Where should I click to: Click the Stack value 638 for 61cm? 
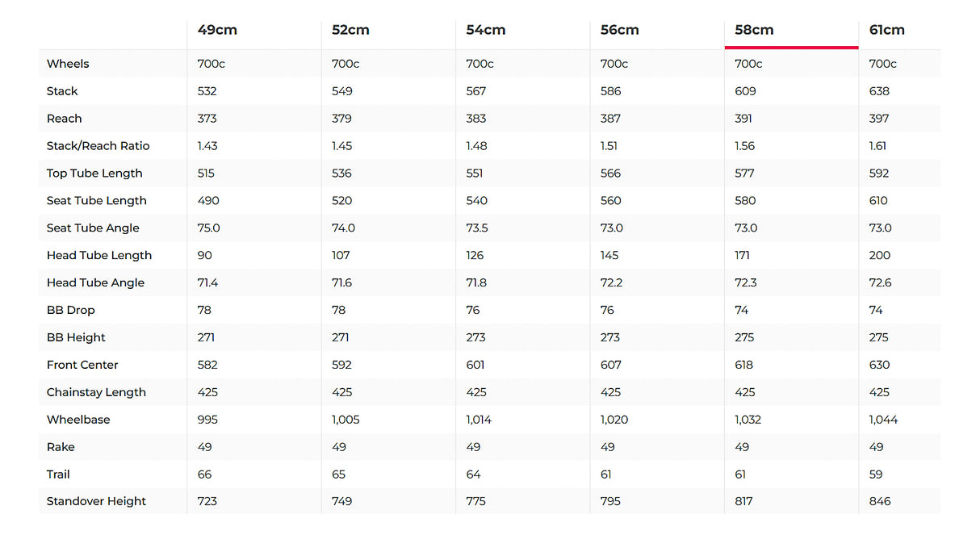(879, 91)
